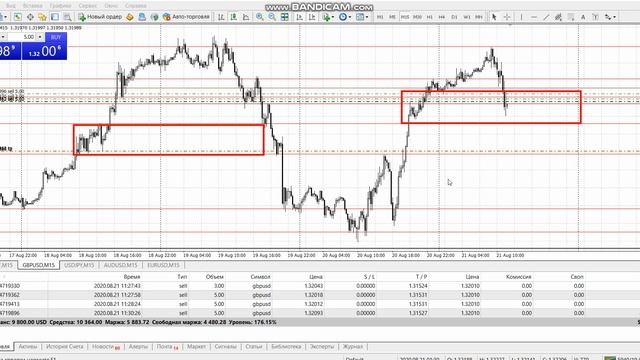Select the Vertical Line drawing tool

pyautogui.click(x=521, y=17)
